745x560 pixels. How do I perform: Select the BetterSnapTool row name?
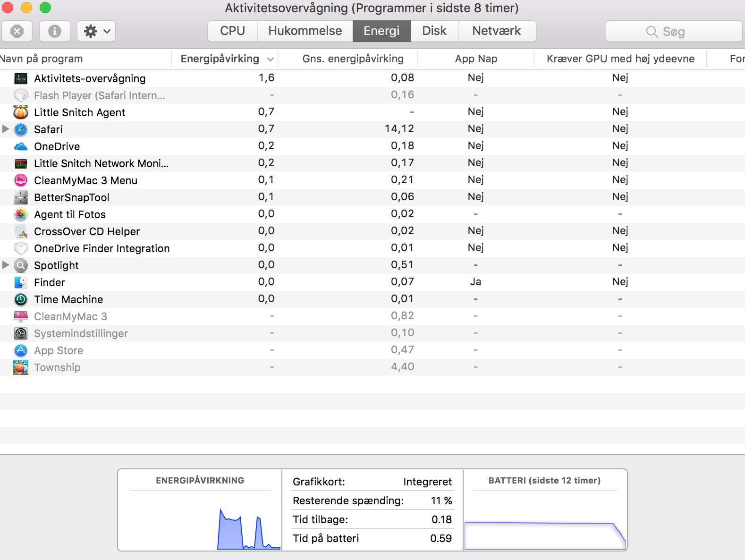tap(71, 197)
